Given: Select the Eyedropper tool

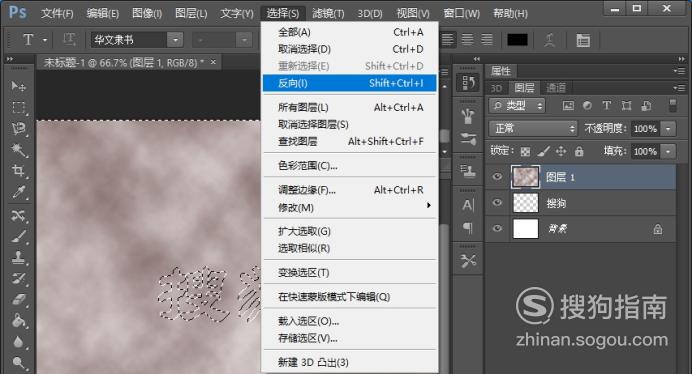Looking at the screenshot, I should coord(18,192).
